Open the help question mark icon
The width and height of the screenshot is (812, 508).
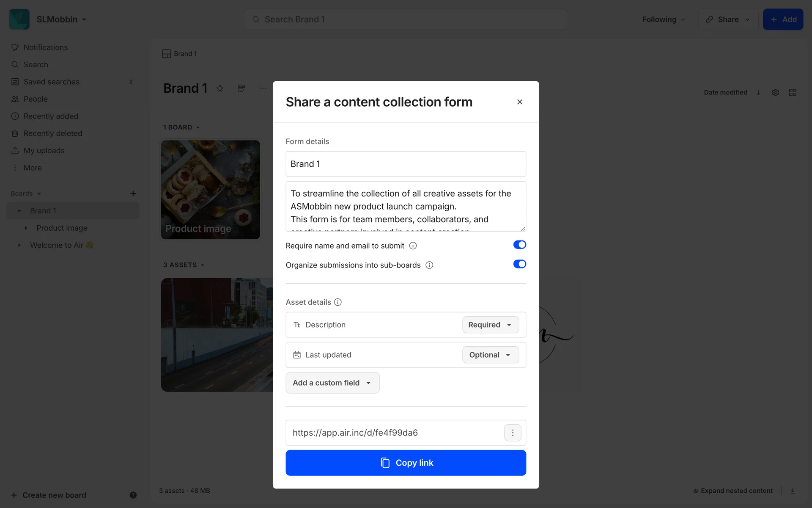133,495
